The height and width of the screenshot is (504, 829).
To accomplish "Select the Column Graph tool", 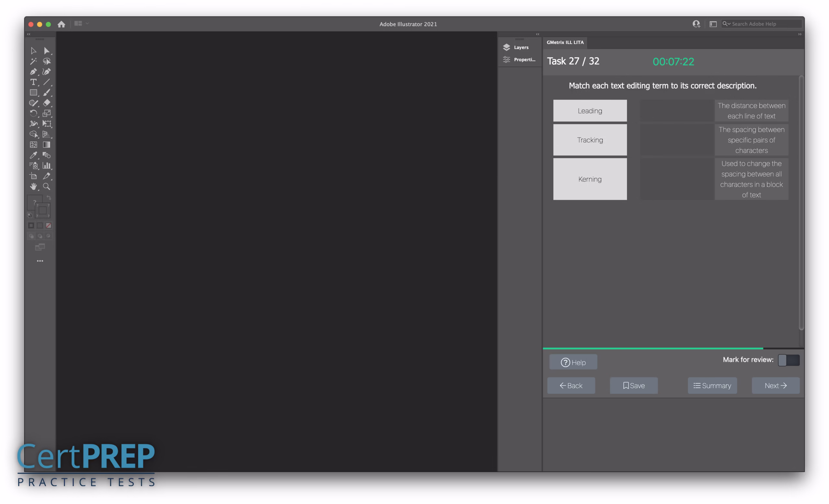I will 47,166.
